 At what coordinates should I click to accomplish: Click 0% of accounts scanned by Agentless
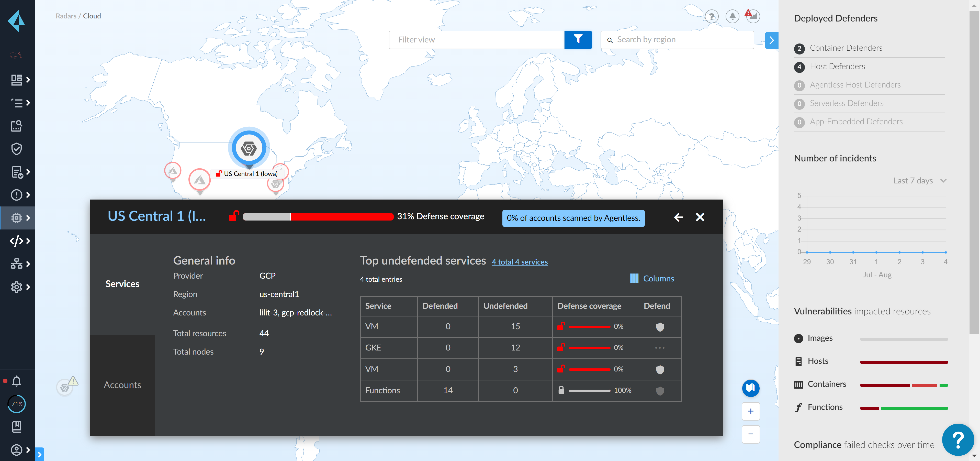point(573,218)
